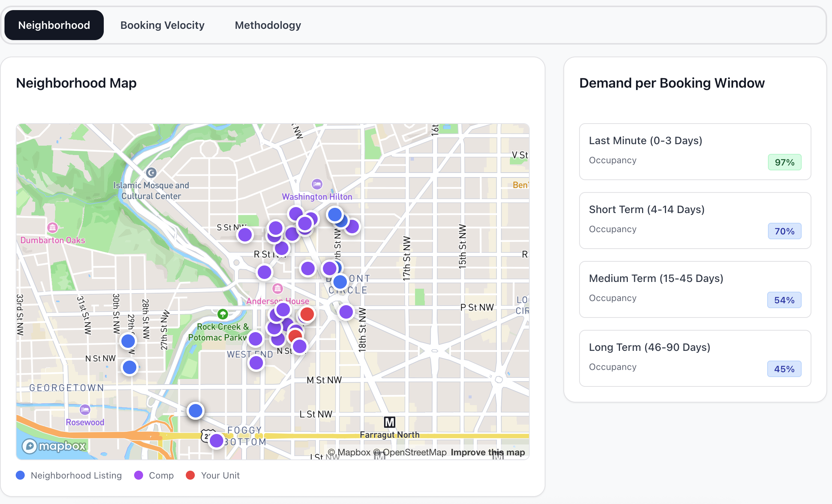Image resolution: width=832 pixels, height=504 pixels.
Task: Select the Neighborhood tab
Action: 54,25
